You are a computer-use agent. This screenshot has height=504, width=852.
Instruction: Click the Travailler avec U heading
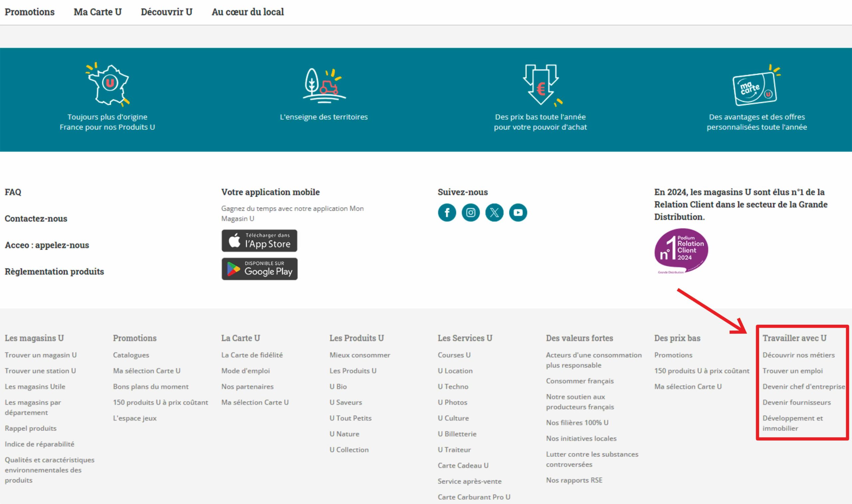794,338
